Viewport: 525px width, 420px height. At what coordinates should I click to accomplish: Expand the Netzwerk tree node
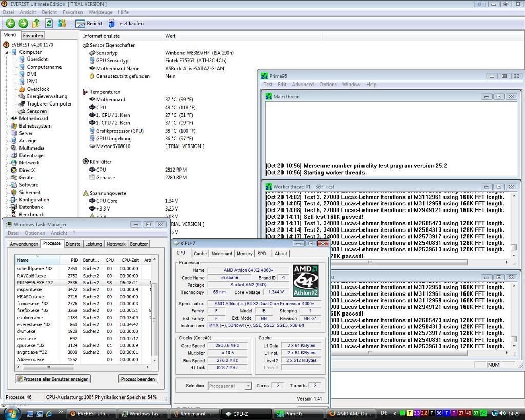(7, 163)
